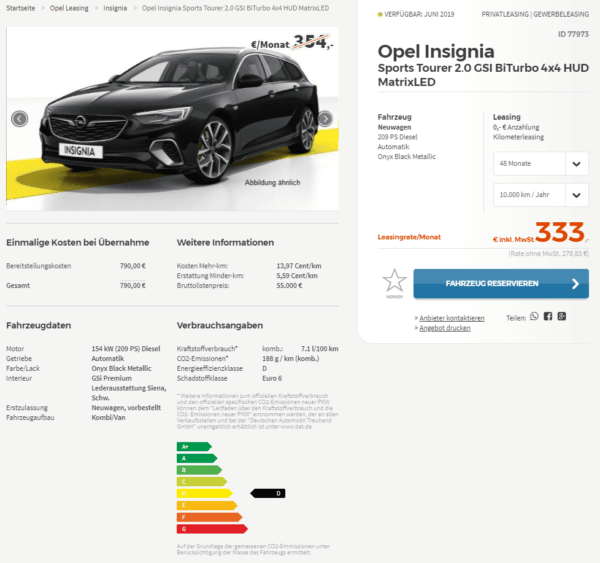Click the A+ efficiency class bar
The image size is (600, 563).
point(194,447)
